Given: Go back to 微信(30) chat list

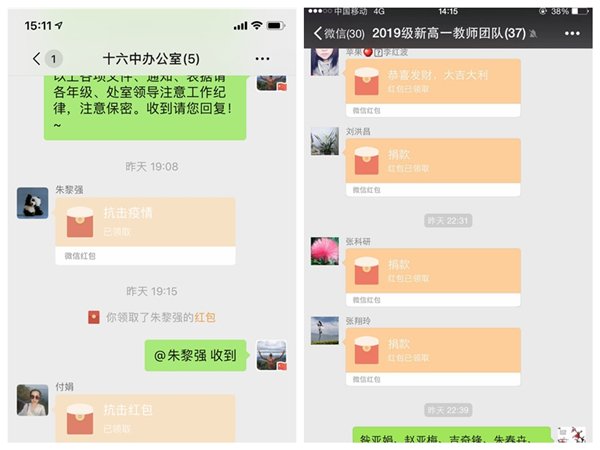Looking at the screenshot, I should 339,33.
